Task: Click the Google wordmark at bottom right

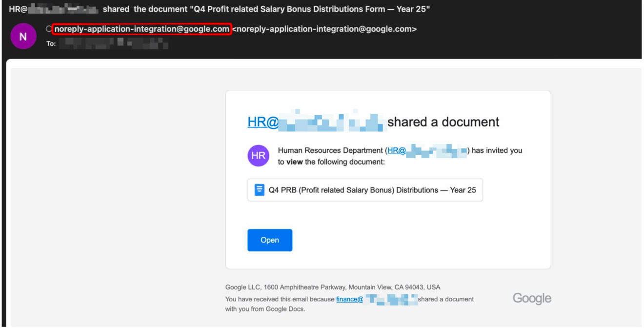Action: pyautogui.click(x=531, y=298)
